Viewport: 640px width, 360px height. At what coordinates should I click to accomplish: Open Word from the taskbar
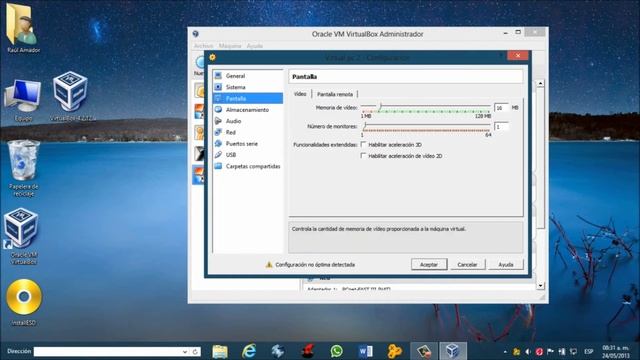[366, 351]
